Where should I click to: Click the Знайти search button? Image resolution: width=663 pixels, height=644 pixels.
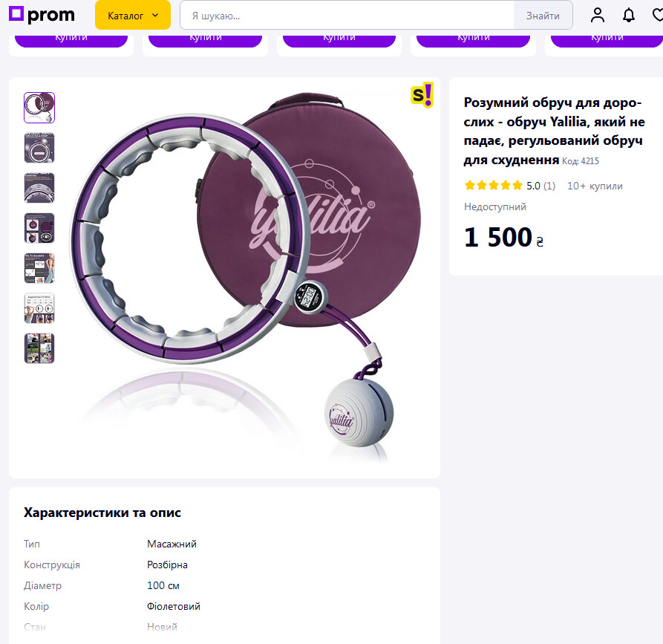pyautogui.click(x=543, y=16)
